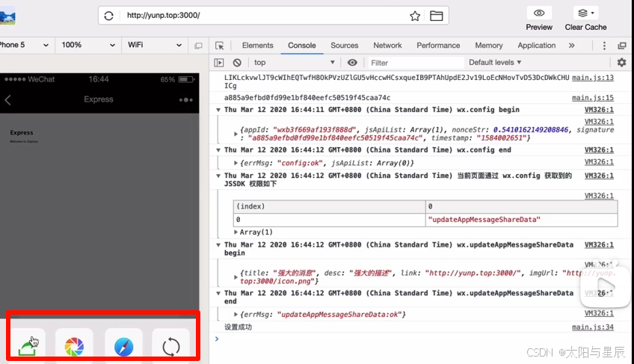
Task: Tap the colorful Photos icon in the bottom sheet
Action: pyautogui.click(x=74, y=347)
